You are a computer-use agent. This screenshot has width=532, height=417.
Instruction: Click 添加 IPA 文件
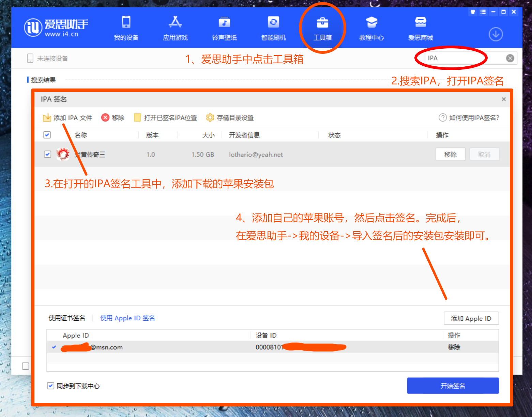click(67, 118)
